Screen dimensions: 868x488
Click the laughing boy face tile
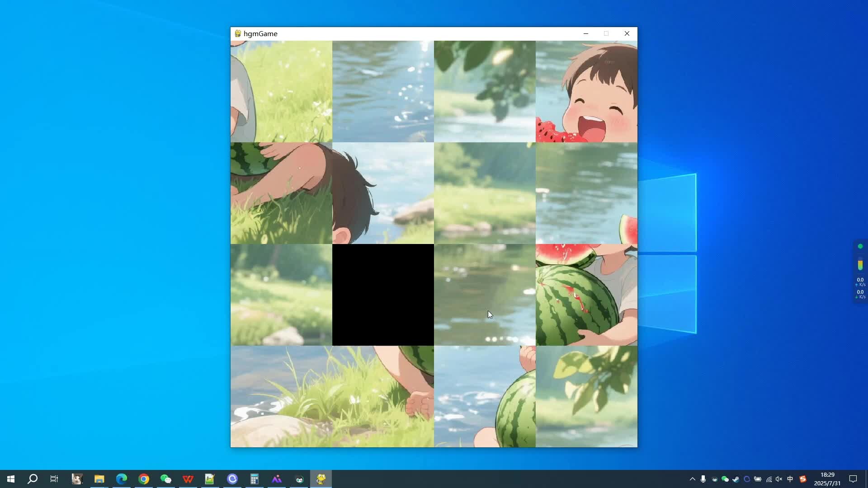(586, 92)
